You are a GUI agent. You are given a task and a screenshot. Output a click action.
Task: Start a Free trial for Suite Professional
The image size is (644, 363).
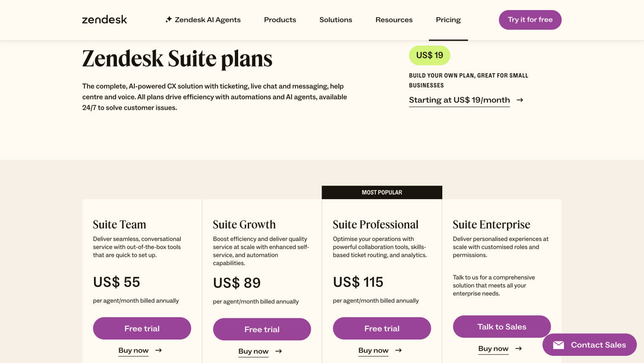click(x=382, y=328)
